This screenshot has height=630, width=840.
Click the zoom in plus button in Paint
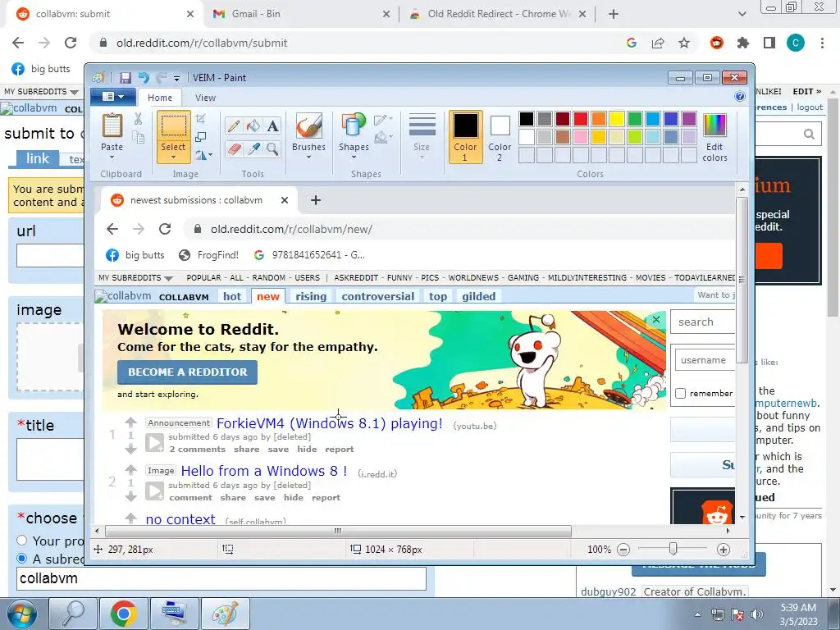[724, 549]
